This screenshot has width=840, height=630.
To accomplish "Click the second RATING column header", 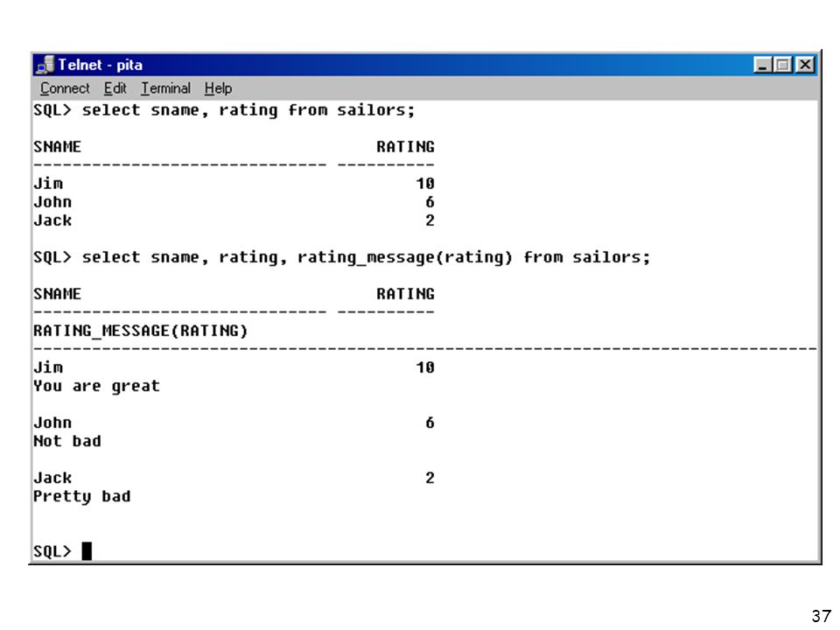I will [x=405, y=294].
